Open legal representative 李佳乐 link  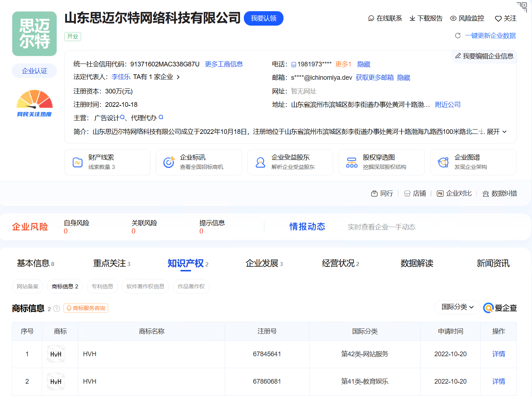121,77
